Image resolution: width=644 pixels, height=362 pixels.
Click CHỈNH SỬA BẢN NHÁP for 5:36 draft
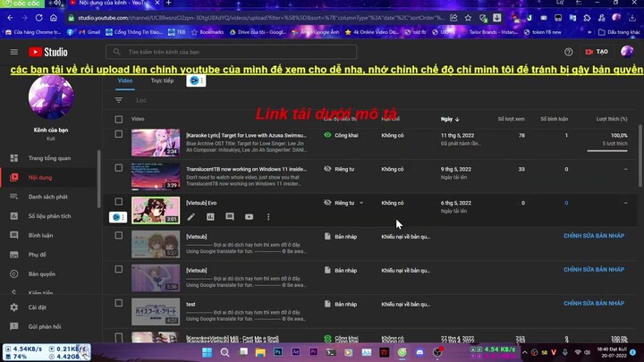point(594,270)
